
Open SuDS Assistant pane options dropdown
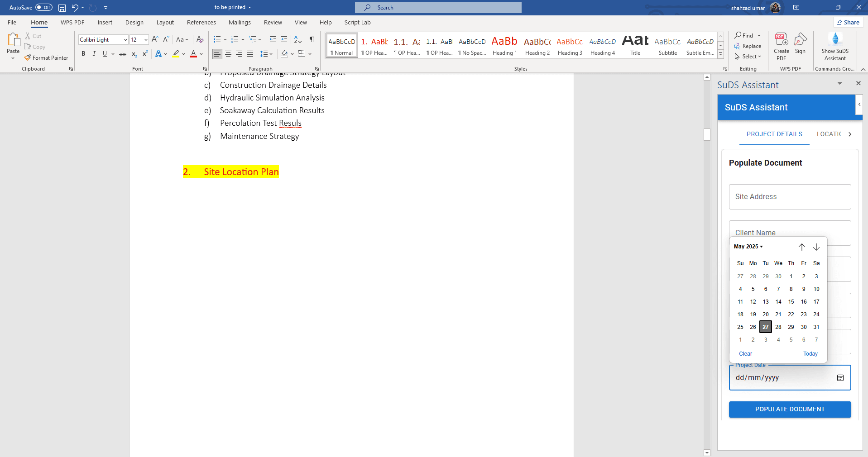(840, 83)
